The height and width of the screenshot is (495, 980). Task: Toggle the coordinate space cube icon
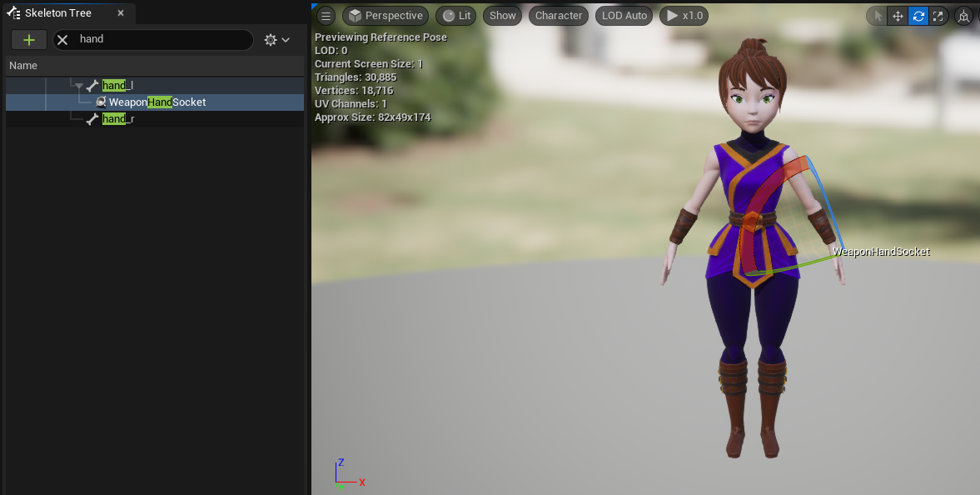[963, 17]
